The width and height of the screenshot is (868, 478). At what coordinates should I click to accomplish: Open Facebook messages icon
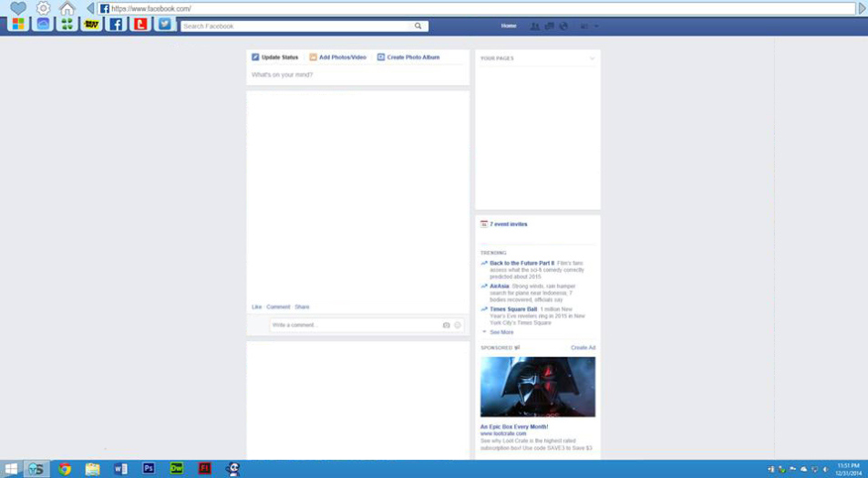coord(549,26)
